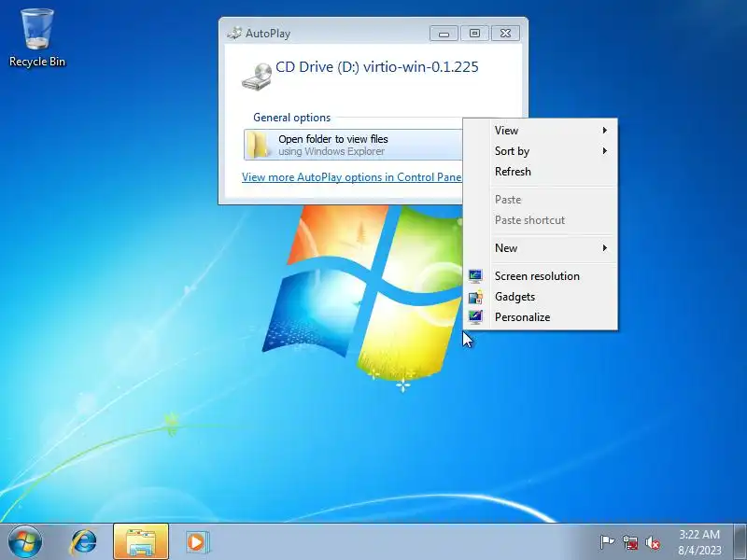Choose Gadgets from the context menu
Viewport: 747px width, 560px height.
[541, 297]
